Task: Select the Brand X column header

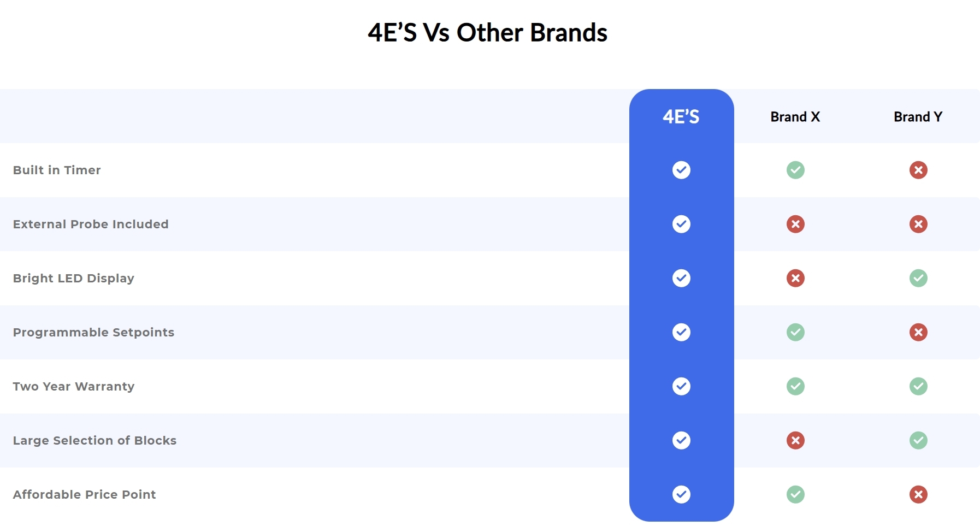Action: (x=795, y=117)
